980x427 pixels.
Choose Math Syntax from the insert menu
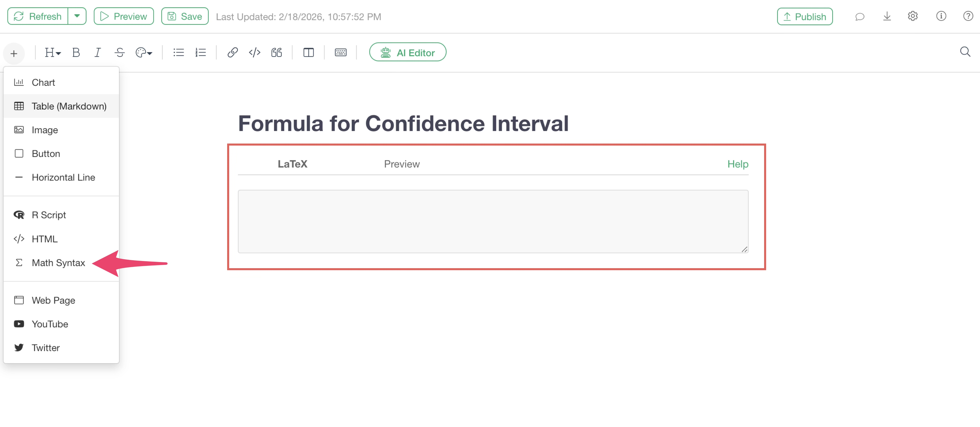pos(58,263)
